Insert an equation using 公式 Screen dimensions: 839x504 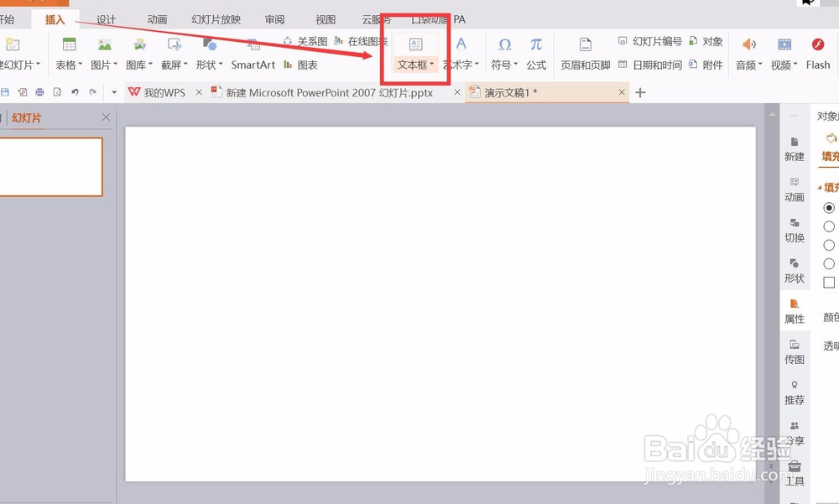pyautogui.click(x=537, y=53)
